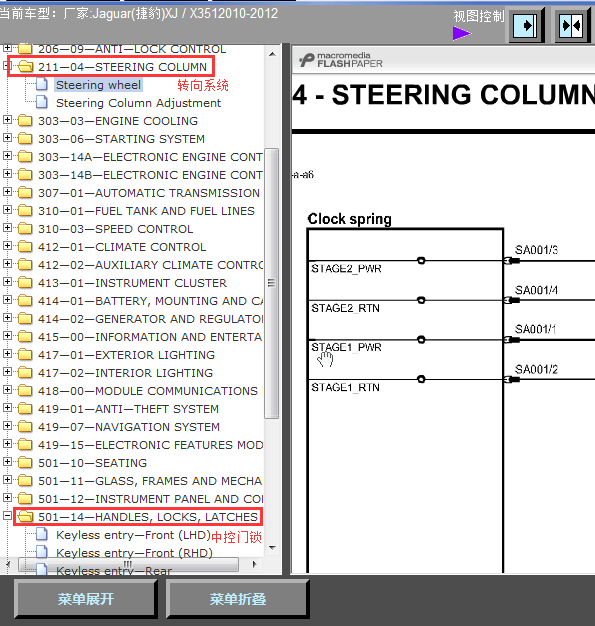This screenshot has height=626, width=595.
Task: Click the purple play arrow under 视图控制
Action: click(462, 33)
